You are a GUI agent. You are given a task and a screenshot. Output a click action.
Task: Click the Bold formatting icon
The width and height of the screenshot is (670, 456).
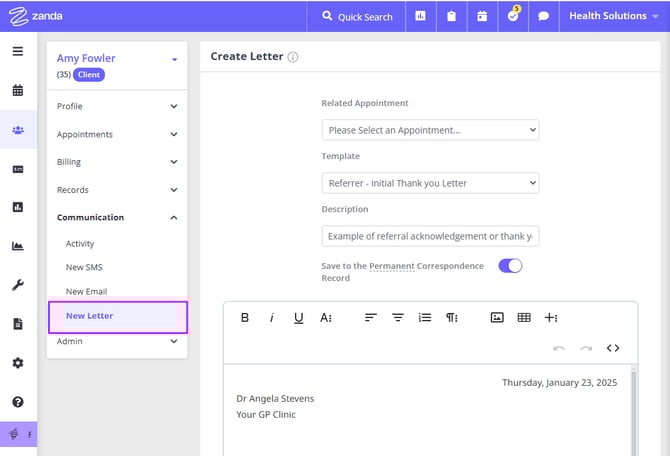tap(245, 318)
